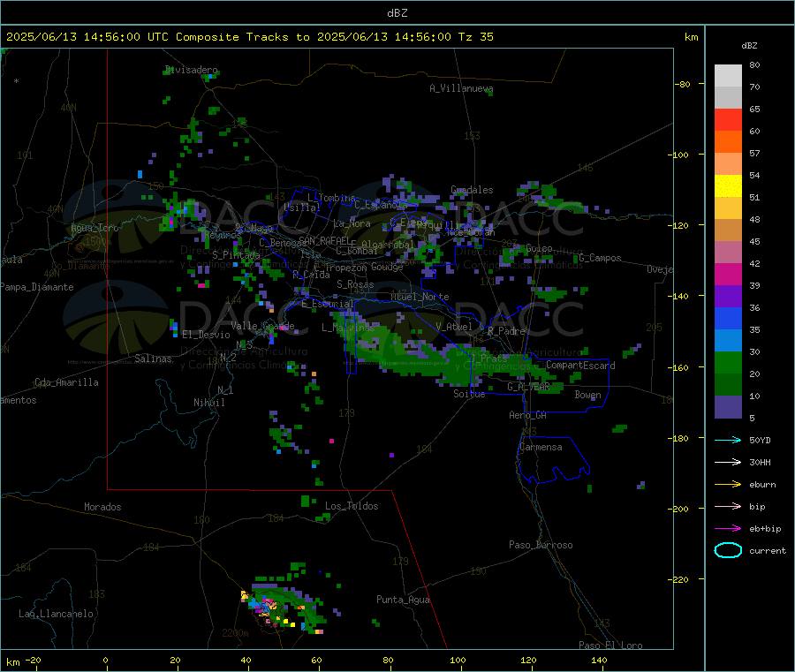Click the Atuel_Norte place label
This screenshot has height=672, width=795.
420,297
